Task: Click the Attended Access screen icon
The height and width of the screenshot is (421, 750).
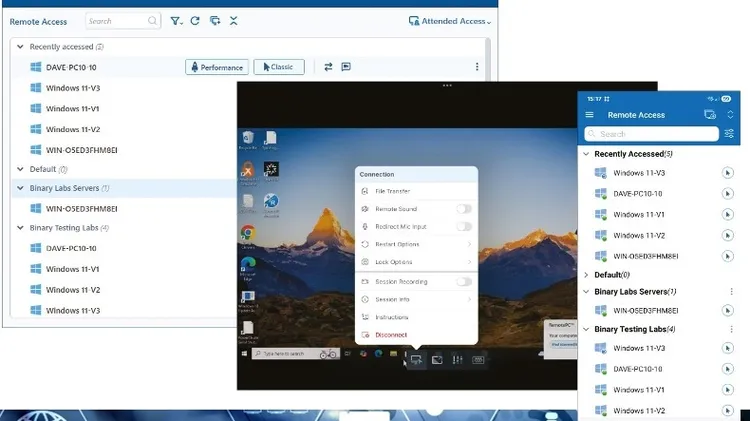Action: (414, 21)
